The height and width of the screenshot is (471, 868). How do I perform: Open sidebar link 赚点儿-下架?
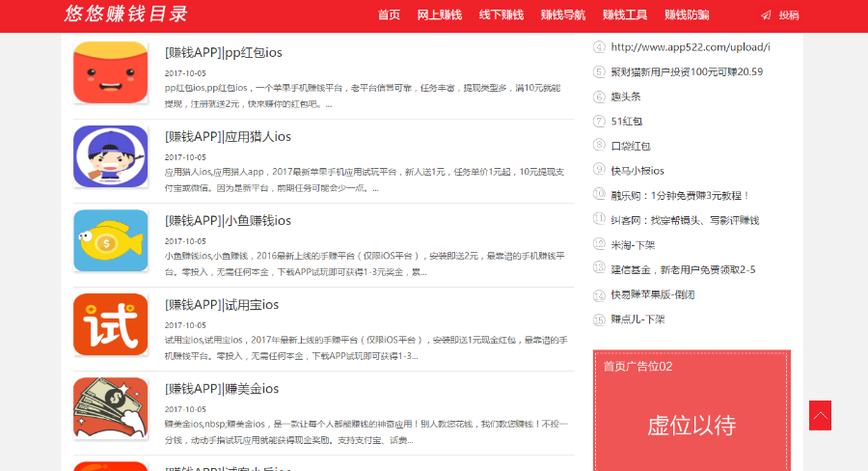(637, 319)
